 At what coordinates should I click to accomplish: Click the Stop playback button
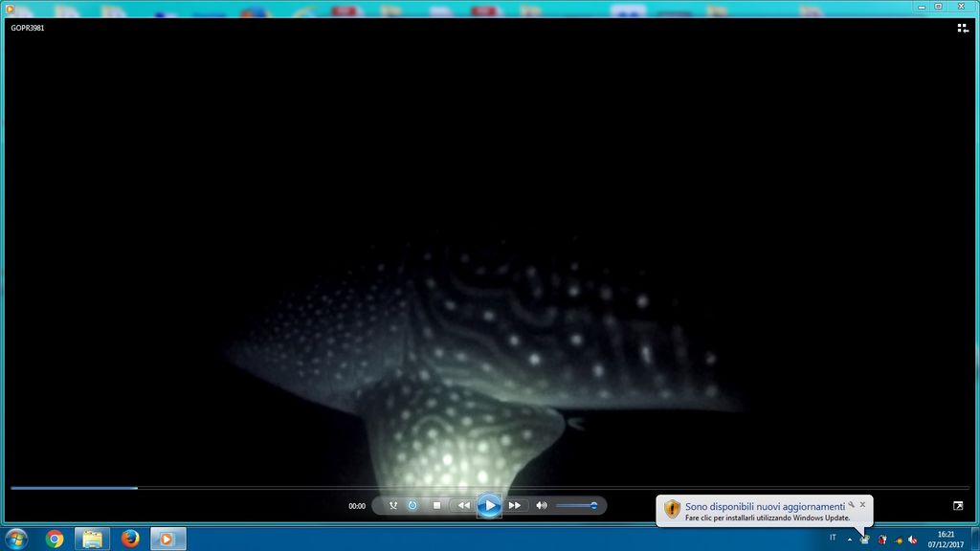[x=436, y=505]
